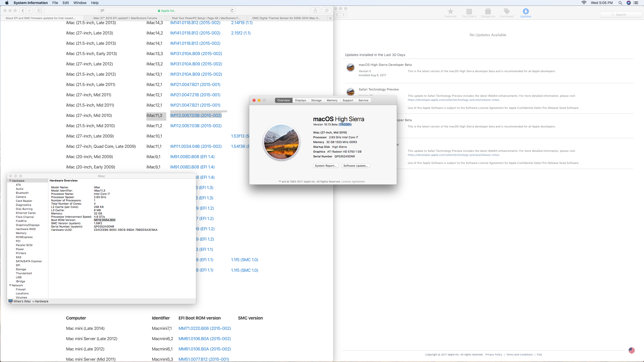Open the Featured section in App Store
644x362 pixels.
pyautogui.click(x=450, y=13)
